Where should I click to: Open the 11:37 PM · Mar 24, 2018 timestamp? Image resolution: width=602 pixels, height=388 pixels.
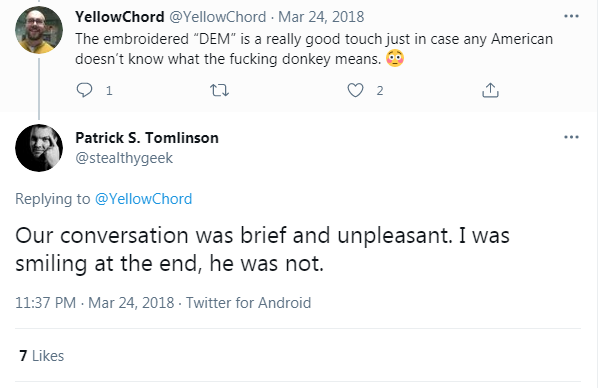tap(94, 303)
